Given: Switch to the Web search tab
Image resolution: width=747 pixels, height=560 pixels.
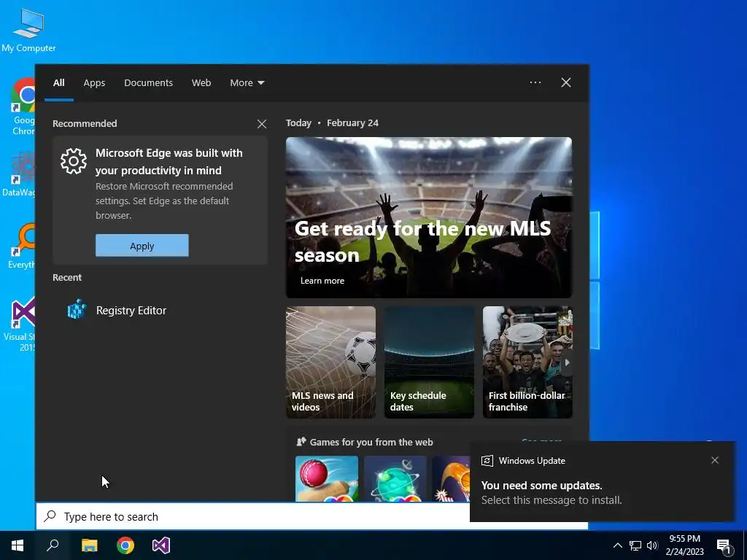Looking at the screenshot, I should coord(201,83).
